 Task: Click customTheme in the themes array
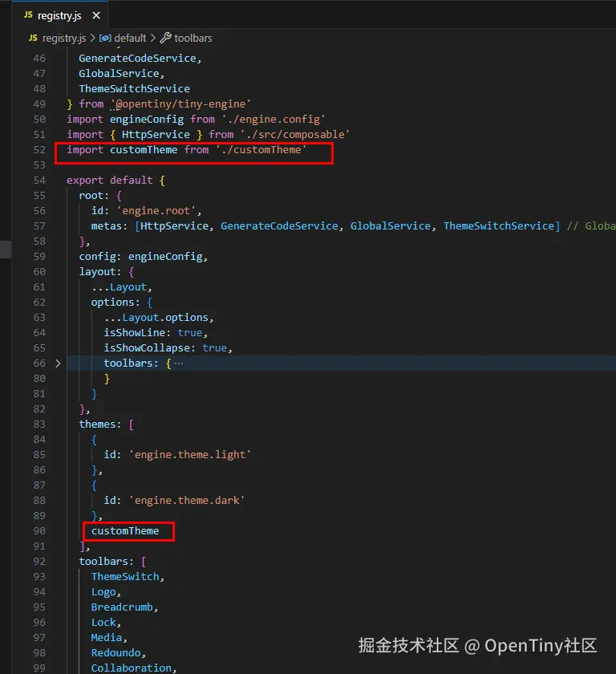point(125,531)
